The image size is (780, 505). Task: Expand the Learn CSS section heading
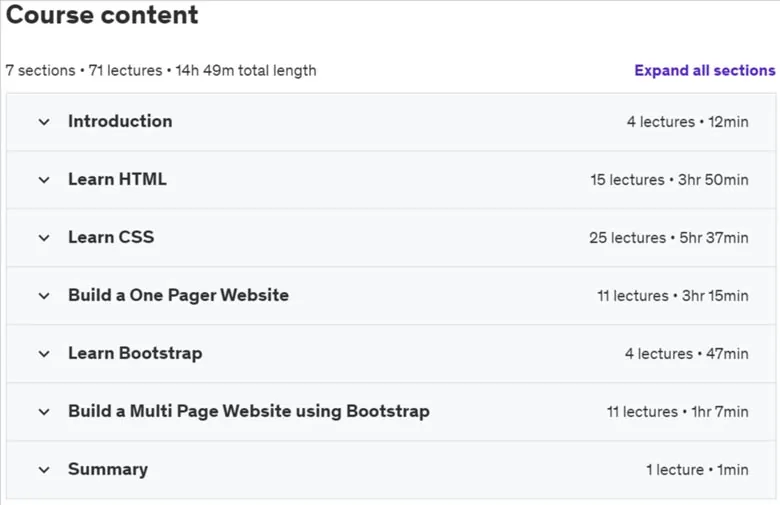(x=111, y=237)
